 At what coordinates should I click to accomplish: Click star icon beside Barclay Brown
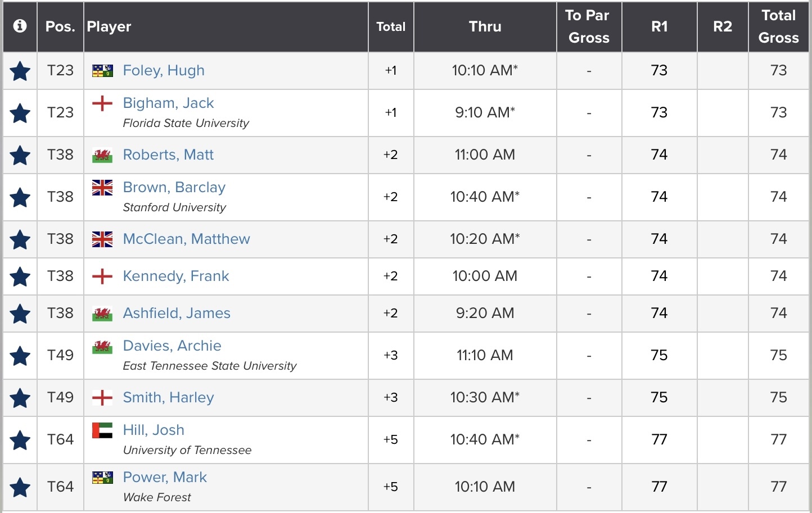[x=20, y=197]
